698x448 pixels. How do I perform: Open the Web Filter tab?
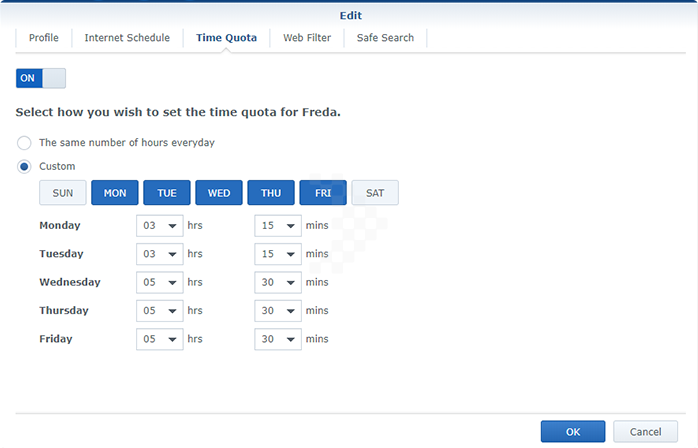pyautogui.click(x=307, y=38)
